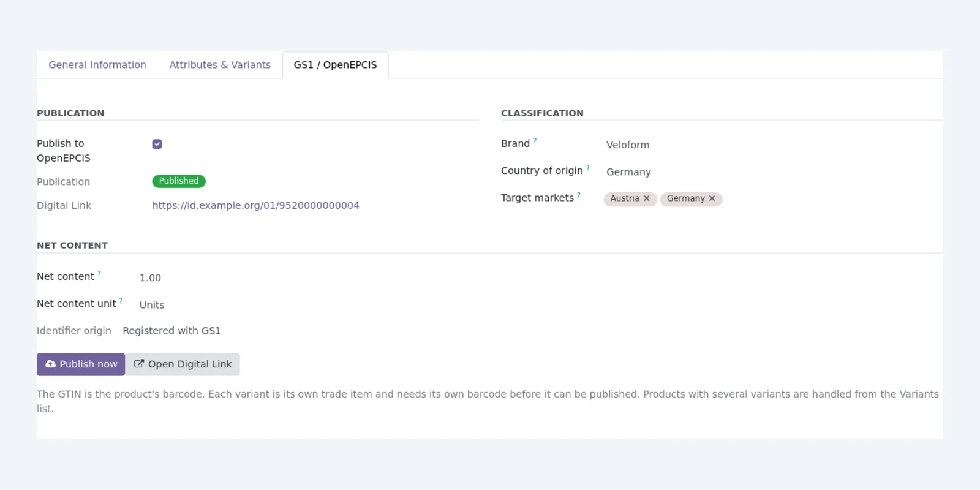Click the Publish now button
Image resolution: width=980 pixels, height=490 pixels.
coord(81,364)
